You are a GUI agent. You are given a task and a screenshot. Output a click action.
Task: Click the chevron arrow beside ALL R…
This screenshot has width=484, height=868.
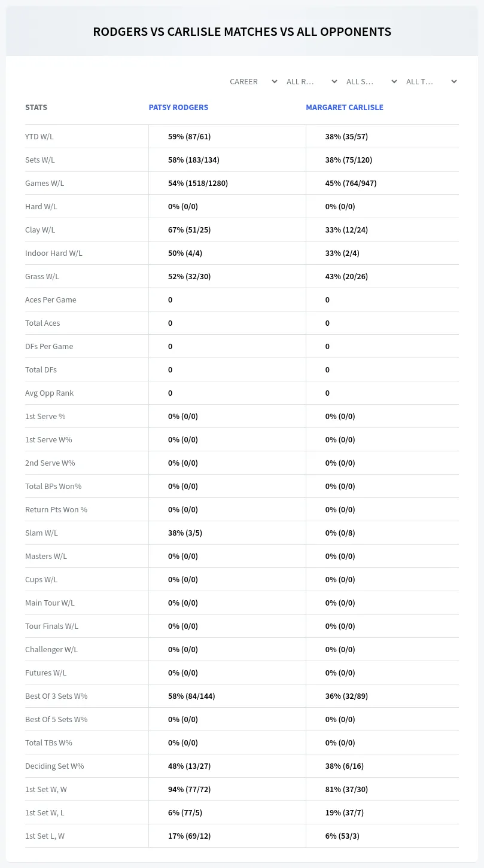coord(334,82)
